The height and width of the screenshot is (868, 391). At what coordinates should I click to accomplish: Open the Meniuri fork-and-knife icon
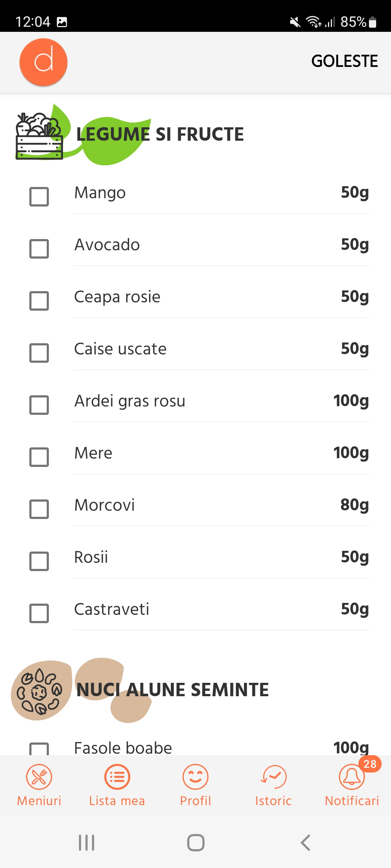click(39, 777)
